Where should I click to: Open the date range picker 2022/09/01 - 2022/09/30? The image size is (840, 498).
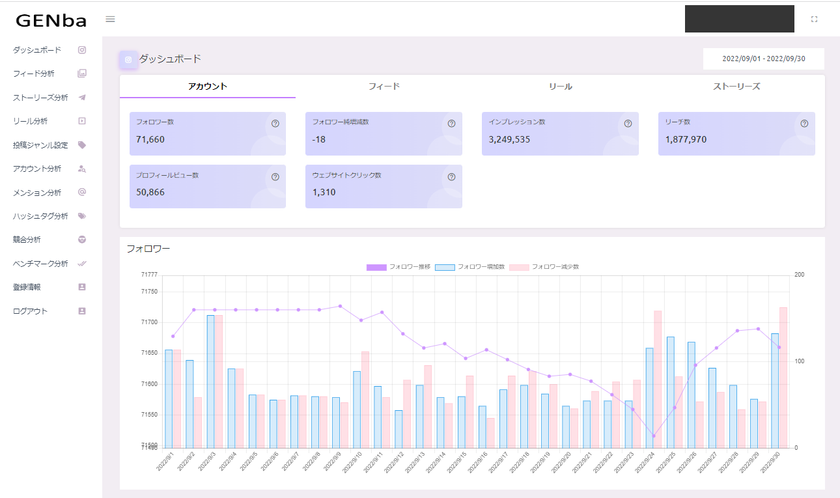point(763,59)
